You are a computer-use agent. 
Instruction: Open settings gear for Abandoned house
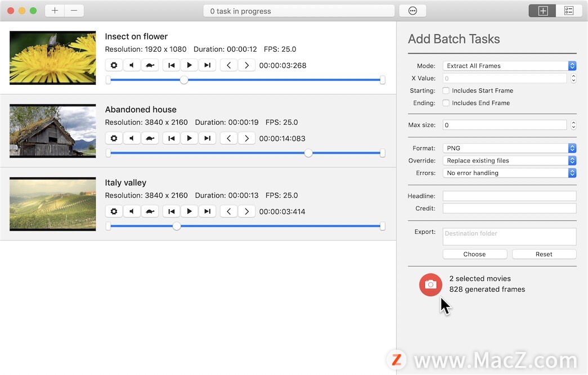[x=114, y=138]
